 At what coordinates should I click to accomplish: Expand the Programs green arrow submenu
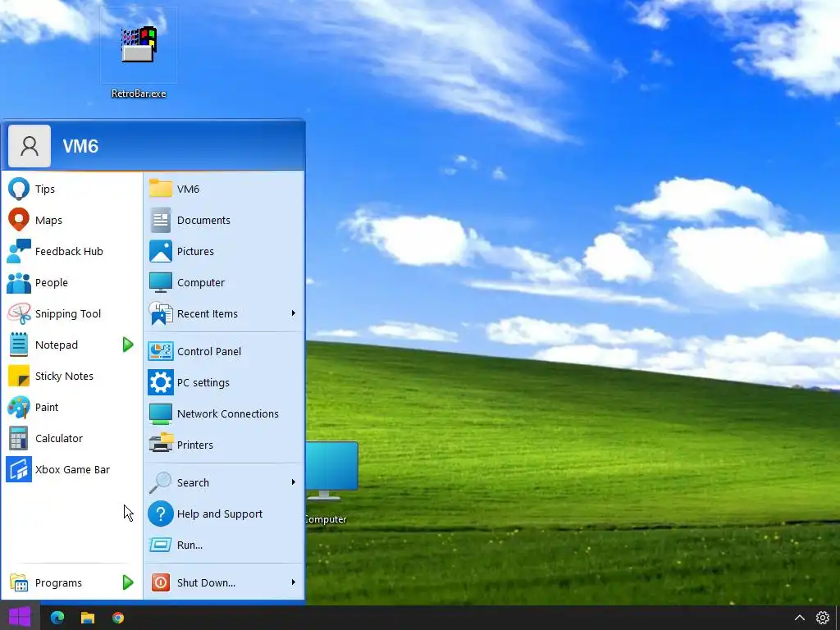tap(127, 582)
